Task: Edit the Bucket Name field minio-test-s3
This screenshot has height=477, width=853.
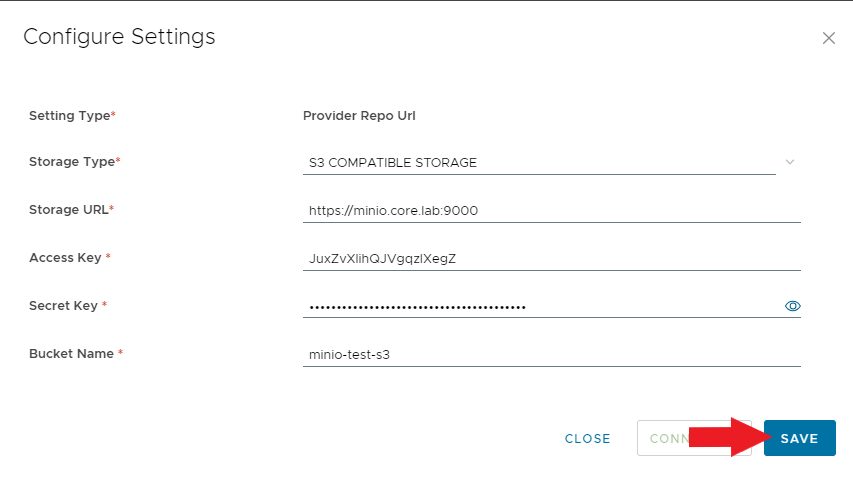Action: (552, 355)
